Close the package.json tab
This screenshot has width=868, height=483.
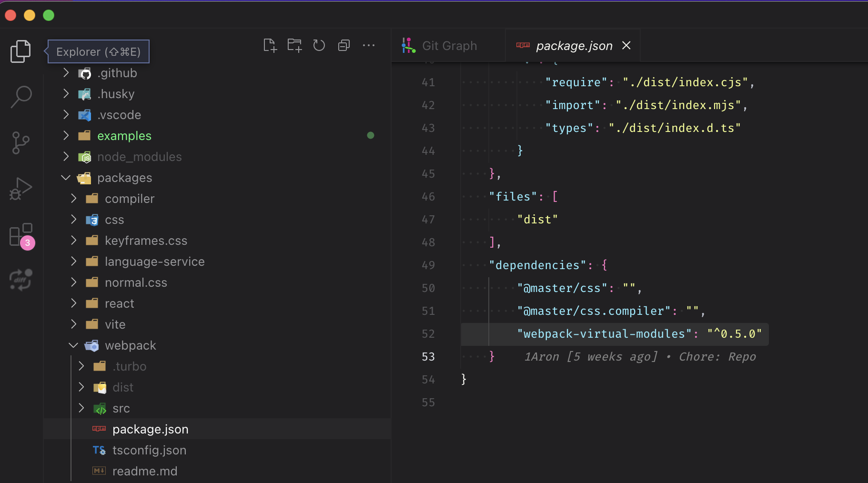(626, 45)
